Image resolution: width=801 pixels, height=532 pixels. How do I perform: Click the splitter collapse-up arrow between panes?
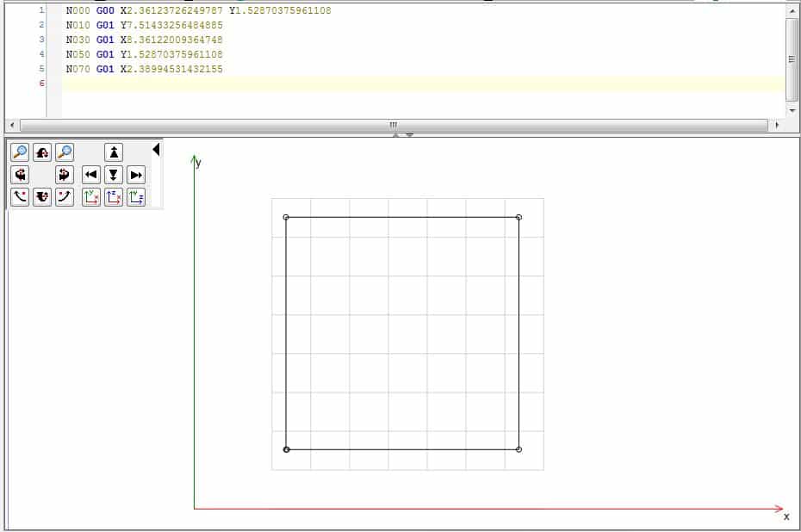pos(395,135)
